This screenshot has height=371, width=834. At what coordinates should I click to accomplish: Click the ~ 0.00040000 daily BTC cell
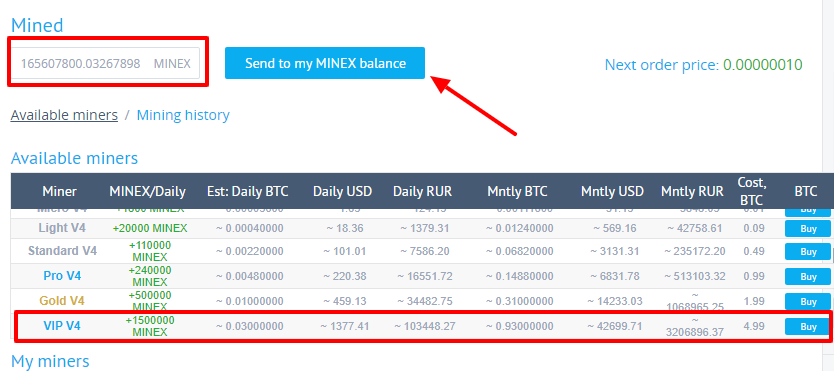[249, 229]
